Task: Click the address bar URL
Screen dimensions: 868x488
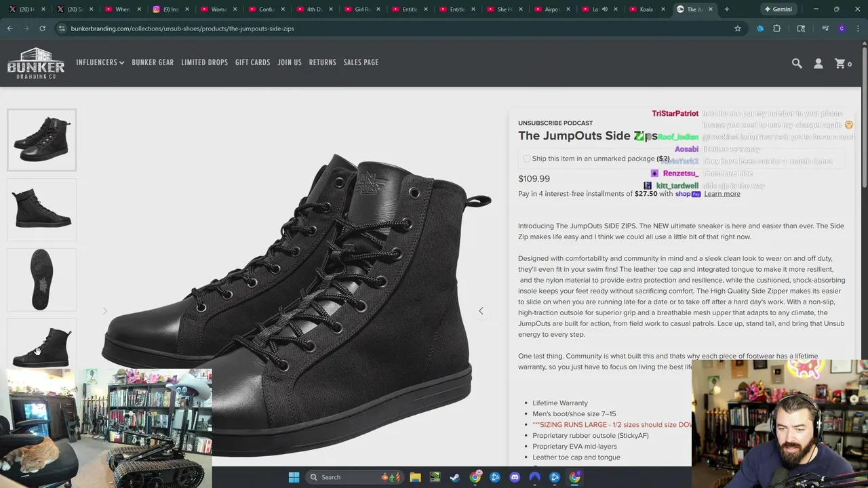Action: click(182, 28)
